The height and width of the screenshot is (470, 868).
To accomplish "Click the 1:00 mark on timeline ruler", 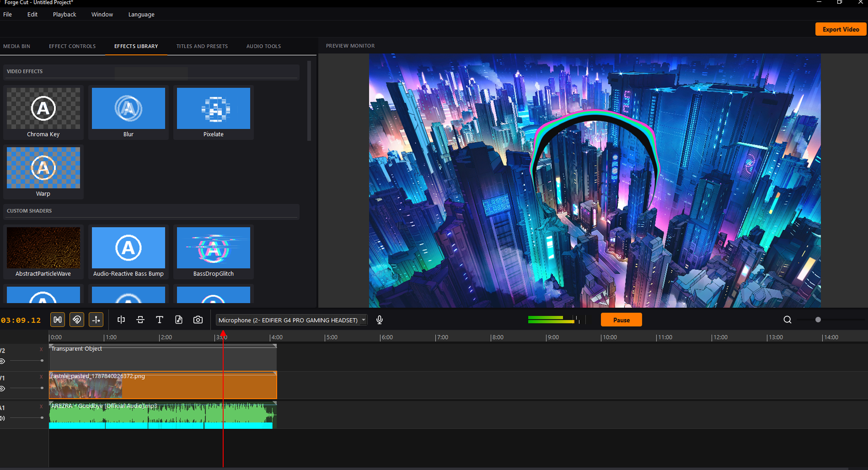I will point(110,337).
